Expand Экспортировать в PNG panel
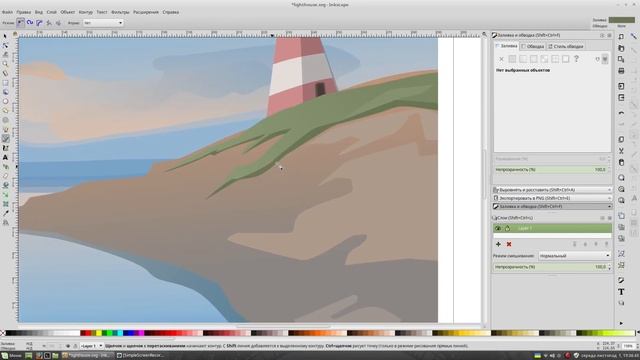The height and width of the screenshot is (360, 640). pos(552,198)
